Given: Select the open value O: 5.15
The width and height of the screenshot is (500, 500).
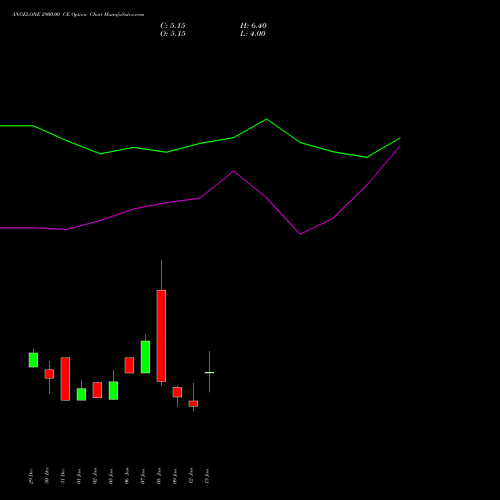Looking at the screenshot, I should click(173, 34).
